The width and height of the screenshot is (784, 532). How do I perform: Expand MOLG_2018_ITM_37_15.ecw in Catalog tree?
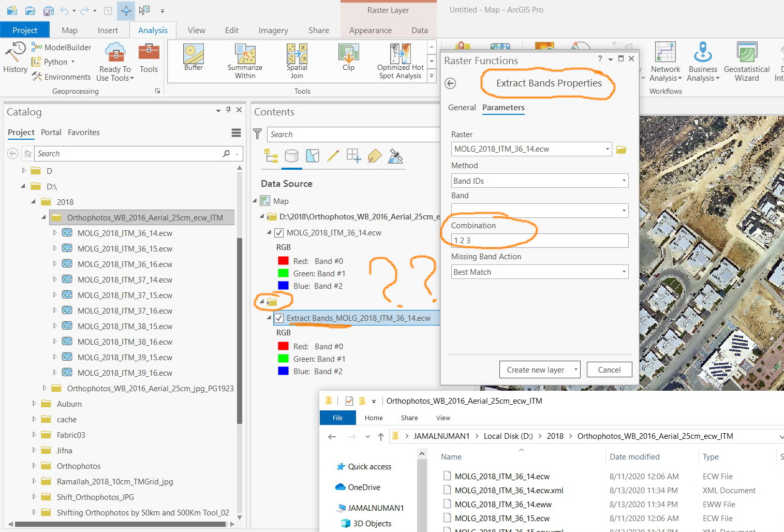coord(55,295)
